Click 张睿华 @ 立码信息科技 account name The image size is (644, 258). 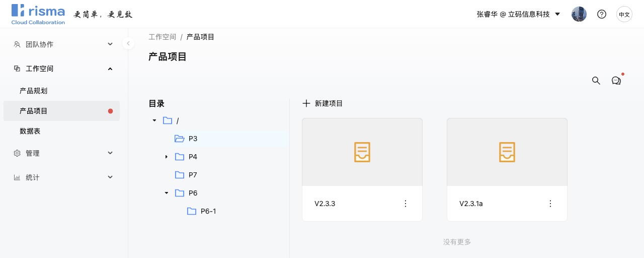(513, 14)
